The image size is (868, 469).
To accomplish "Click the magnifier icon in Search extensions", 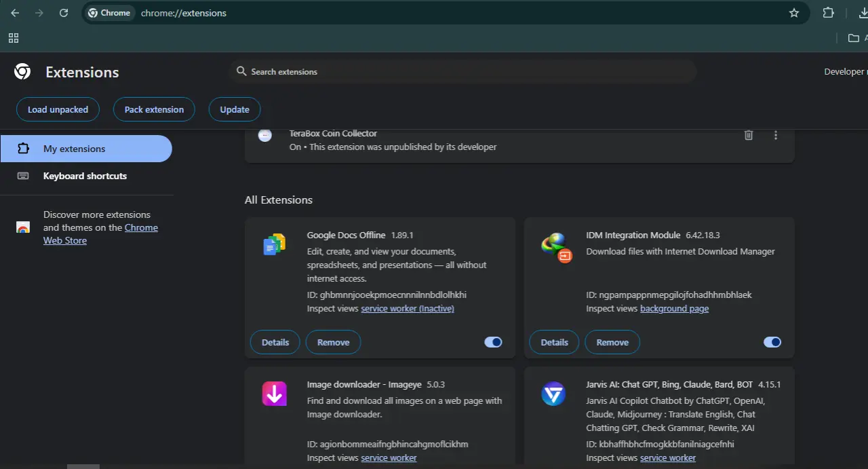I will pyautogui.click(x=241, y=71).
